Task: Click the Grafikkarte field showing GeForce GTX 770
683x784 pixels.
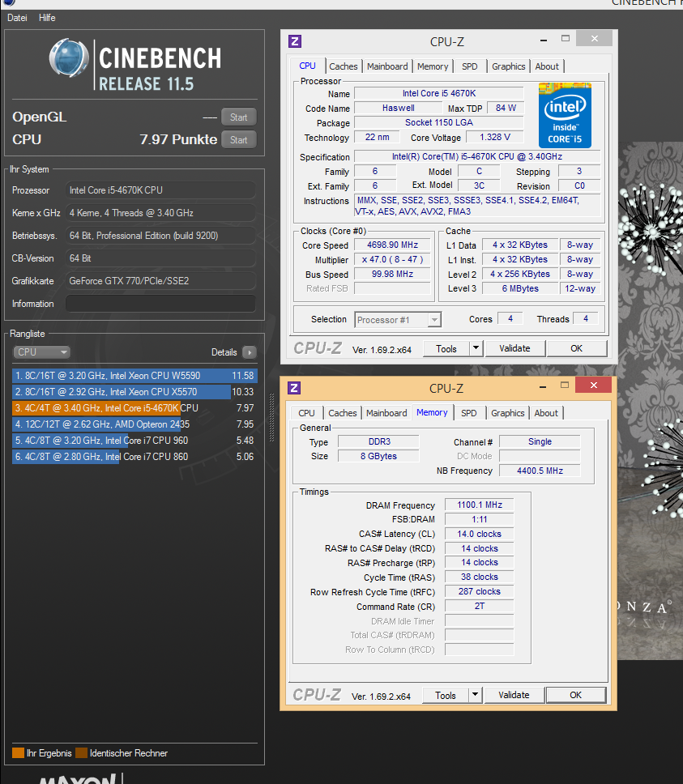Action: [160, 281]
